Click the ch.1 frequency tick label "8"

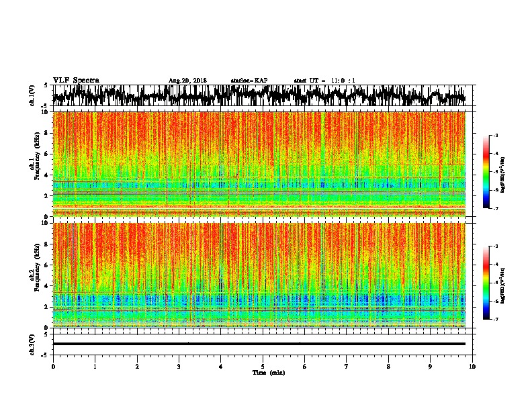pyautogui.click(x=46, y=133)
